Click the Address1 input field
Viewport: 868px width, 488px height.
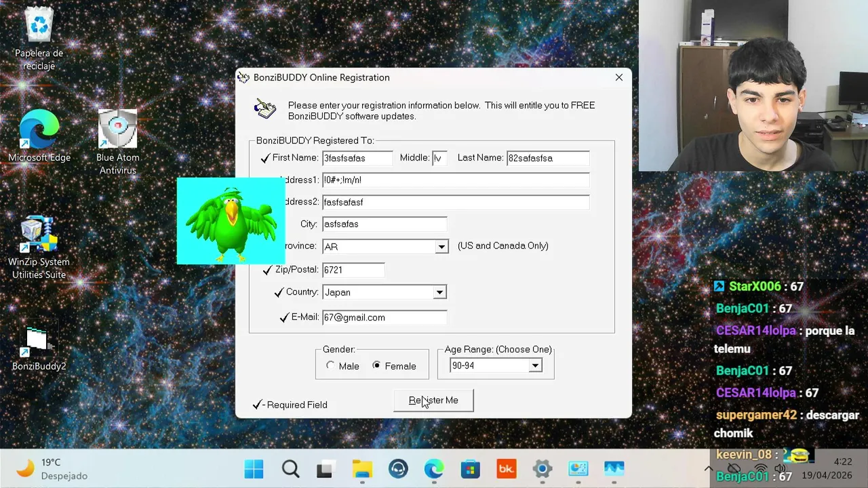[x=456, y=180]
